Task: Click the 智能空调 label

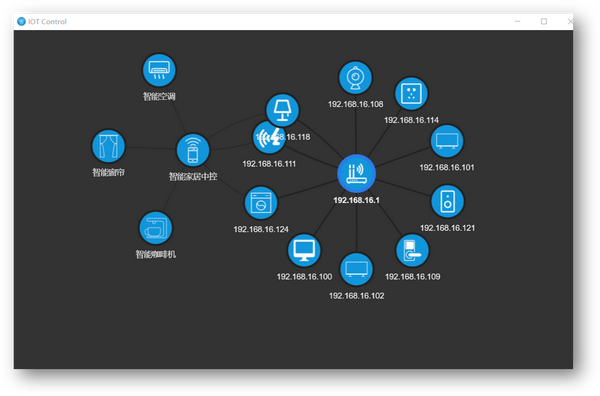Action: pyautogui.click(x=159, y=96)
